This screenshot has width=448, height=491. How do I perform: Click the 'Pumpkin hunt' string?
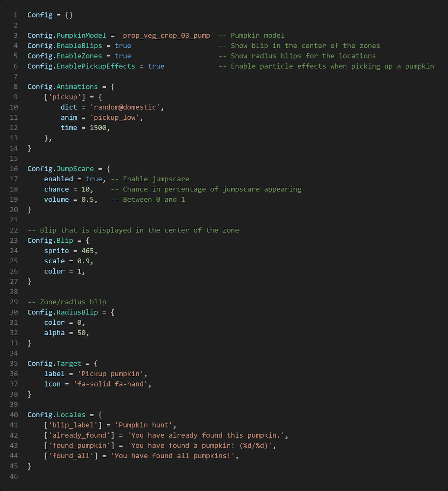pyautogui.click(x=143, y=425)
